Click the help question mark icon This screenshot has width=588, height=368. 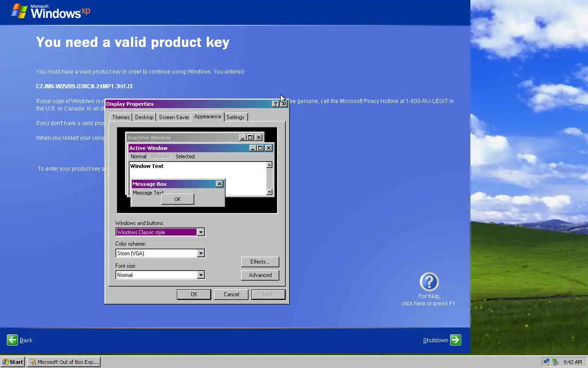tap(429, 282)
